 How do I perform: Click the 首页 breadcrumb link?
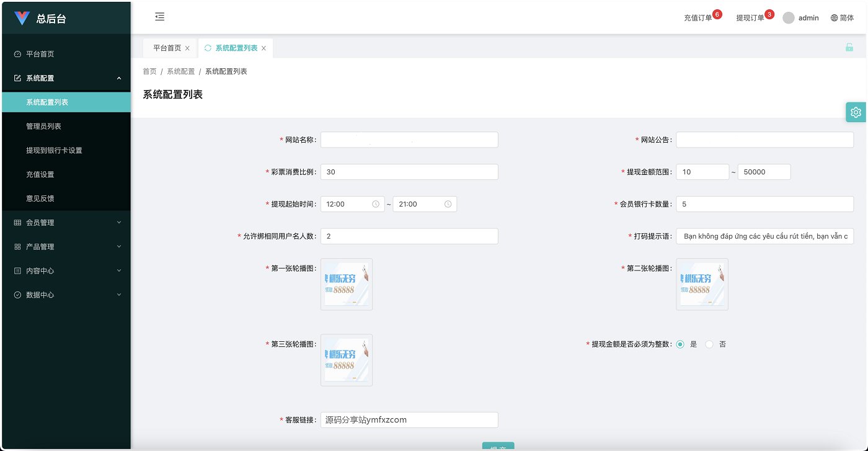click(149, 71)
